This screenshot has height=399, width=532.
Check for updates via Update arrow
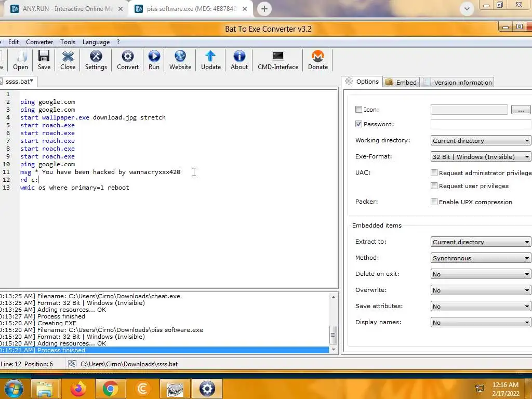[x=211, y=60]
